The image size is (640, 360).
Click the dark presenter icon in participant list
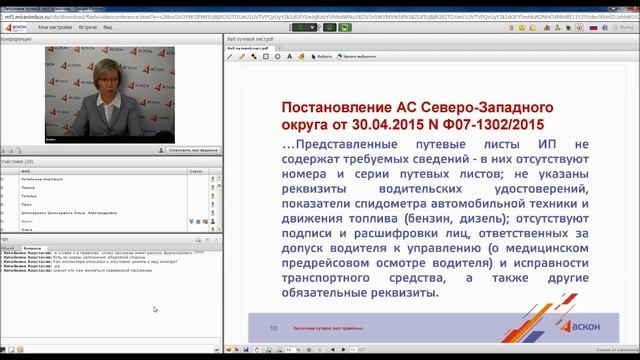point(213,221)
